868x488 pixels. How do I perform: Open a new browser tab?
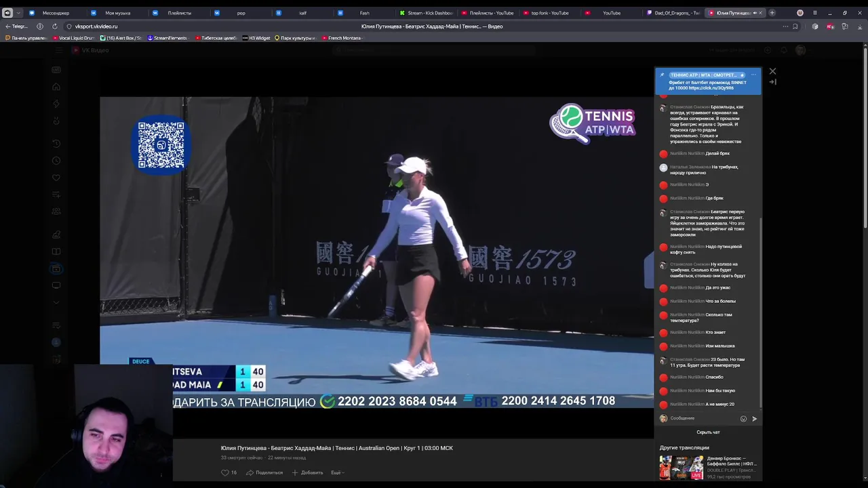tap(772, 13)
